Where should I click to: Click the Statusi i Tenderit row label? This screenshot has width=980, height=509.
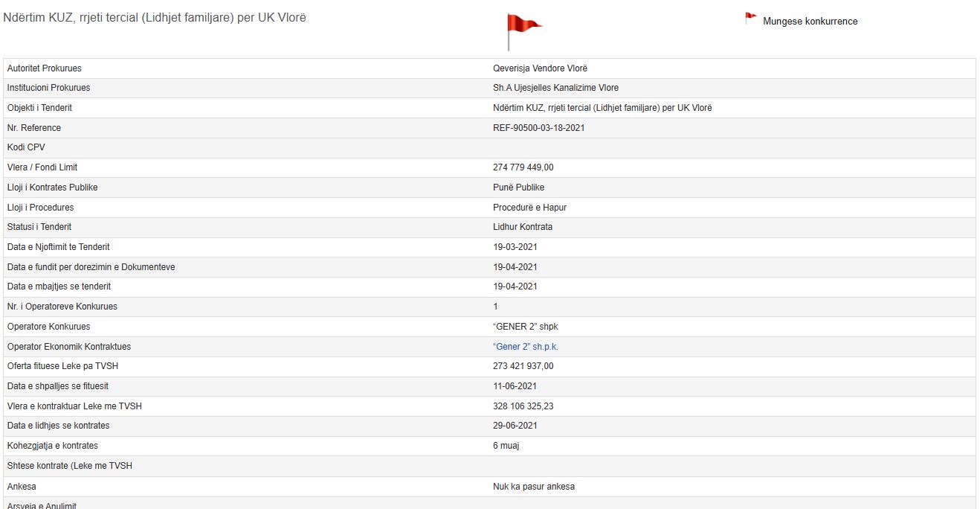coord(39,227)
